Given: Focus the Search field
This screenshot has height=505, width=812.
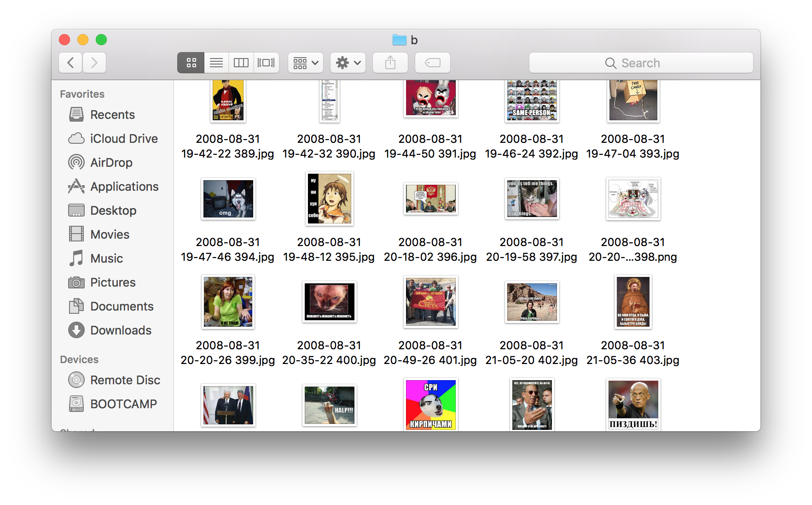Looking at the screenshot, I should (x=641, y=63).
